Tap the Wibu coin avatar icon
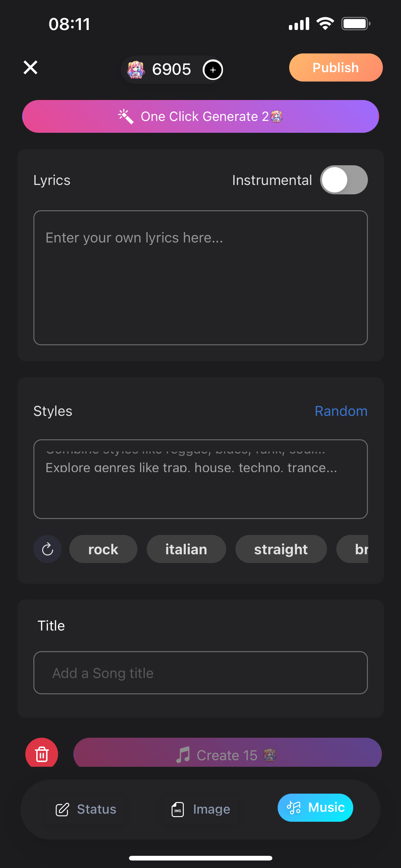The width and height of the screenshot is (401, 868). click(136, 70)
